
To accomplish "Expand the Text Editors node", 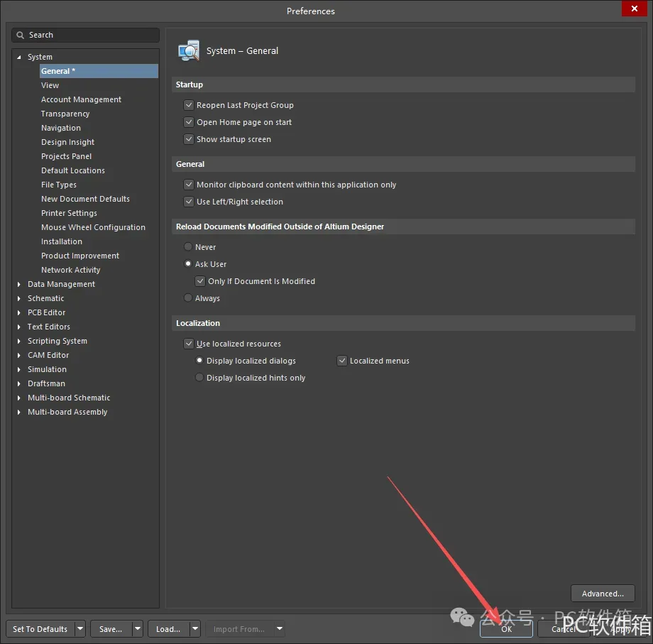I will pos(18,327).
